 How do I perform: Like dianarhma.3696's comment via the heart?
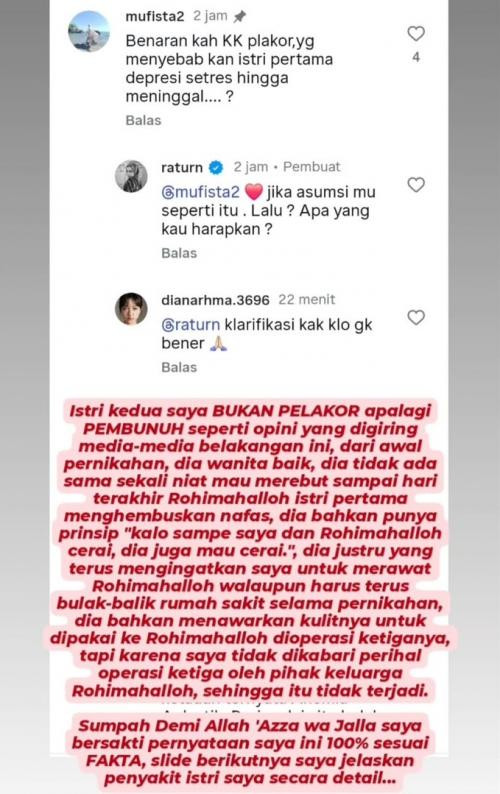pyautogui.click(x=416, y=317)
